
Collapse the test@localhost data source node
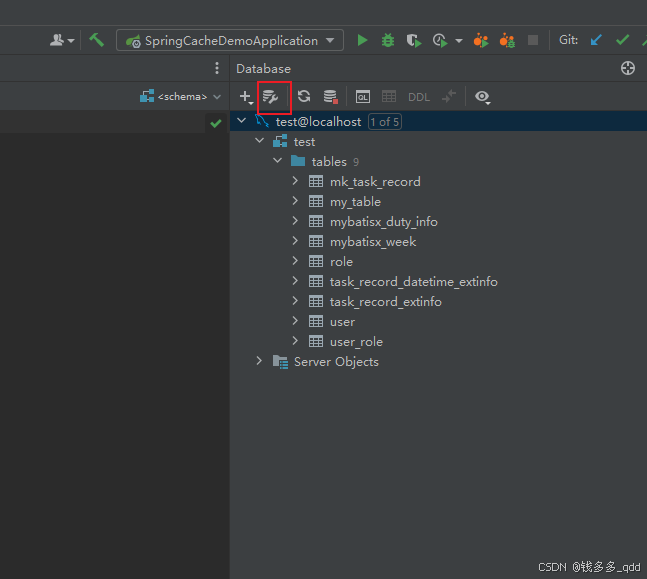coord(241,121)
